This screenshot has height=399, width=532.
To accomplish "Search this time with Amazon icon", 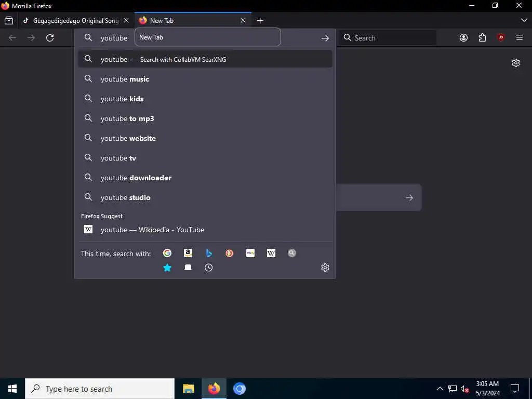I will coord(188,253).
